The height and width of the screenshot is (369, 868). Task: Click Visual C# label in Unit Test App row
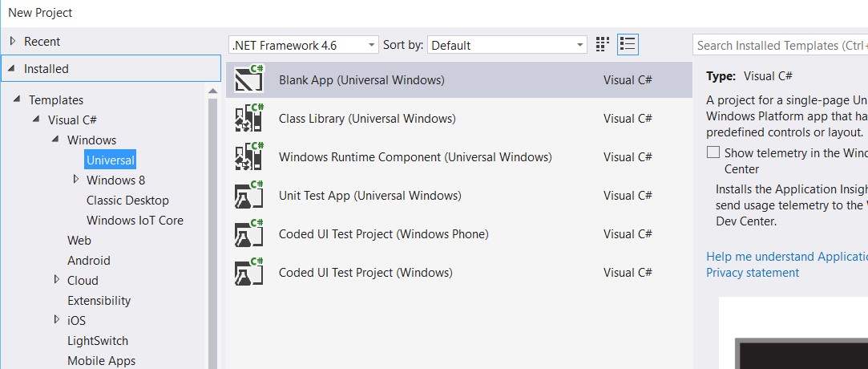pyautogui.click(x=628, y=196)
